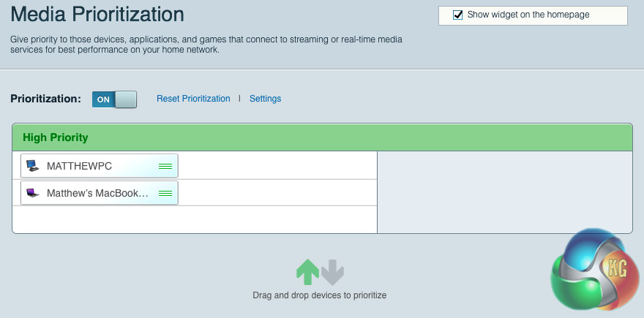Click the drag handle on the Matthew's MacBook row

click(x=165, y=194)
